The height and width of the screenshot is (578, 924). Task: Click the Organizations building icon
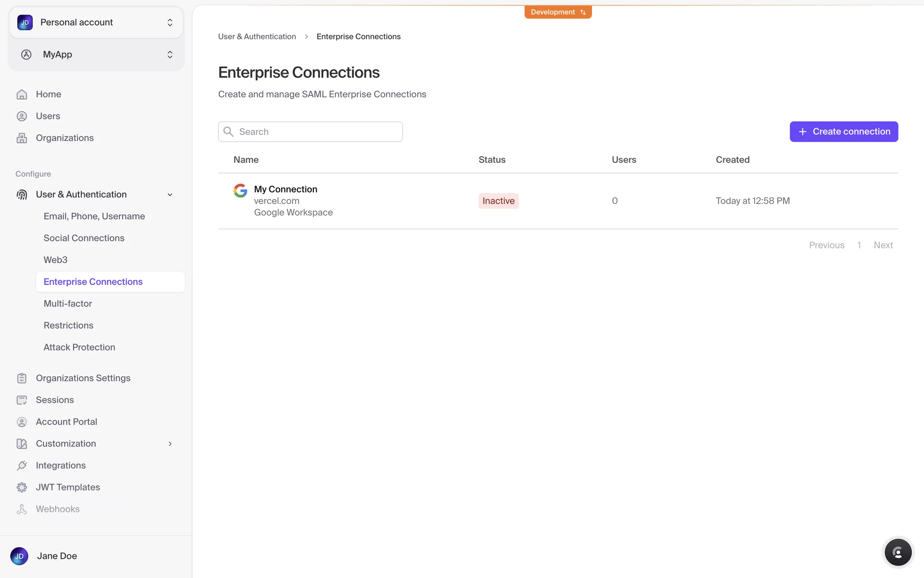(x=22, y=138)
